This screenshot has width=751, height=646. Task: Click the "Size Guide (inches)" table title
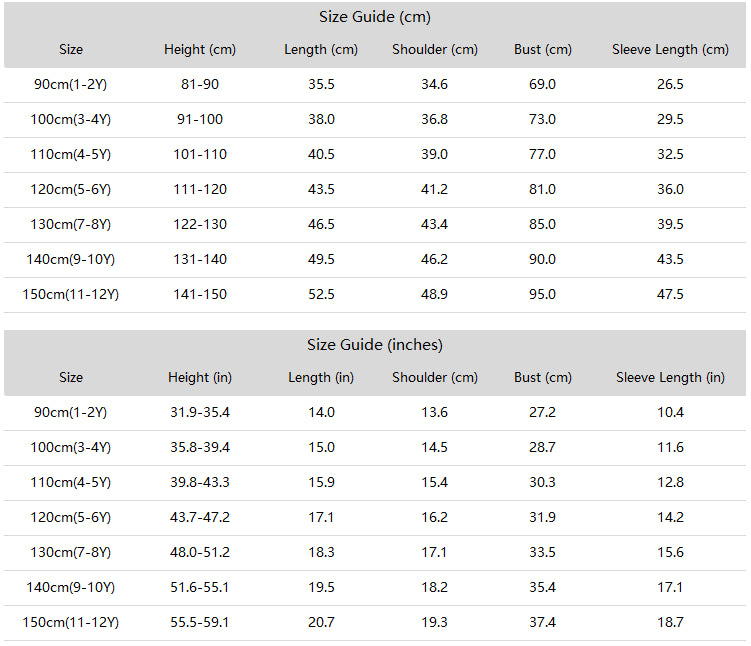[x=375, y=345]
